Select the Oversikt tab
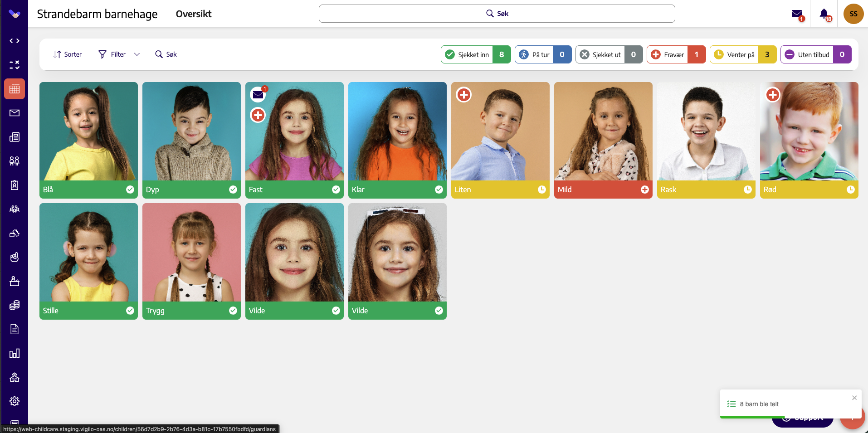 tap(194, 14)
